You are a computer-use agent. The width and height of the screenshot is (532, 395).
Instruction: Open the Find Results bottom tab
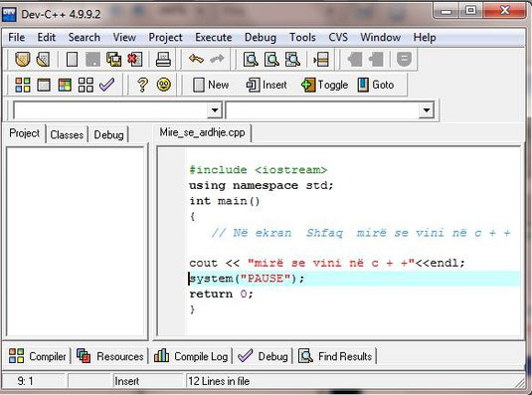point(335,356)
